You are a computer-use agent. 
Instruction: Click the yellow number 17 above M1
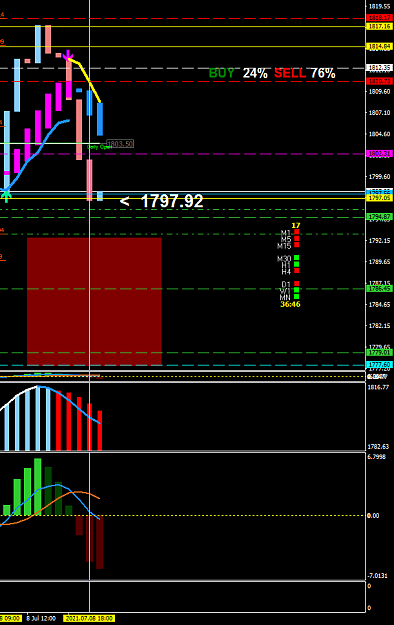(x=296, y=226)
